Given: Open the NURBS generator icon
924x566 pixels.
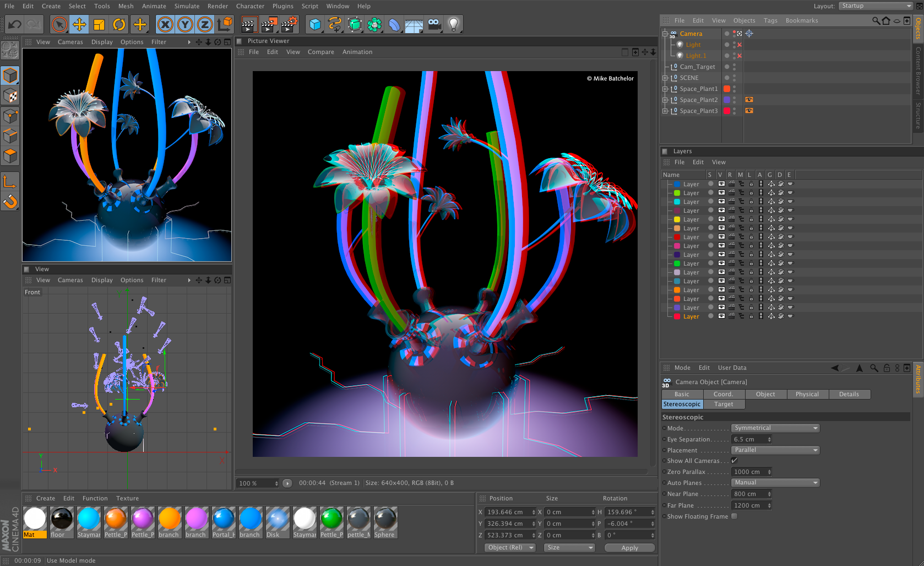Looking at the screenshot, I should [355, 24].
